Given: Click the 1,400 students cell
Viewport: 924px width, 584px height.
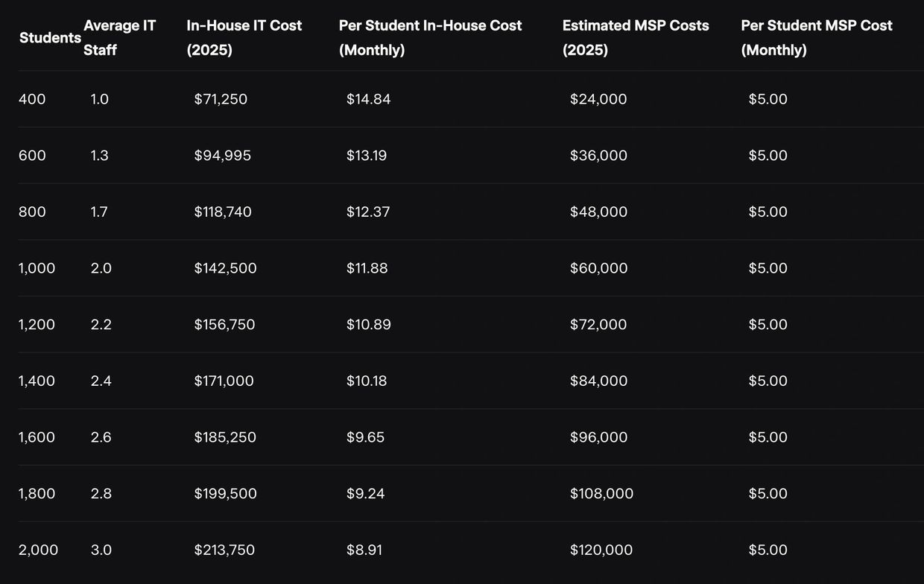Looking at the screenshot, I should [x=37, y=381].
